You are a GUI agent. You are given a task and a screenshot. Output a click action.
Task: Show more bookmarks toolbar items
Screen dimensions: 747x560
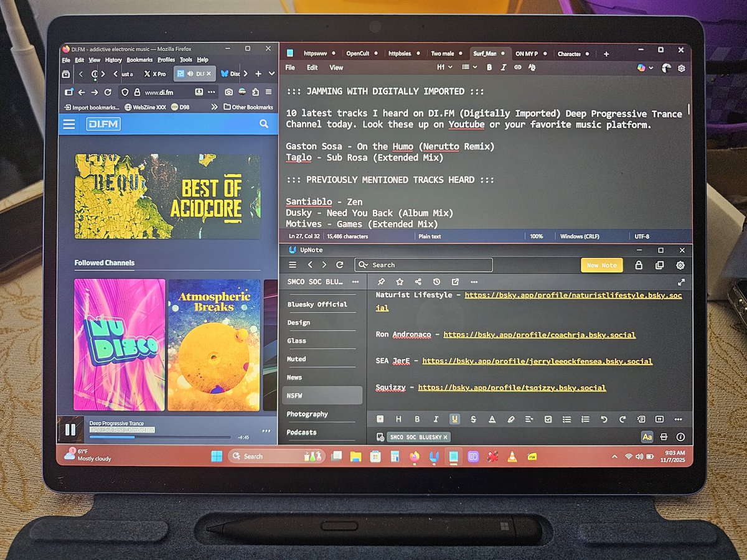point(215,107)
